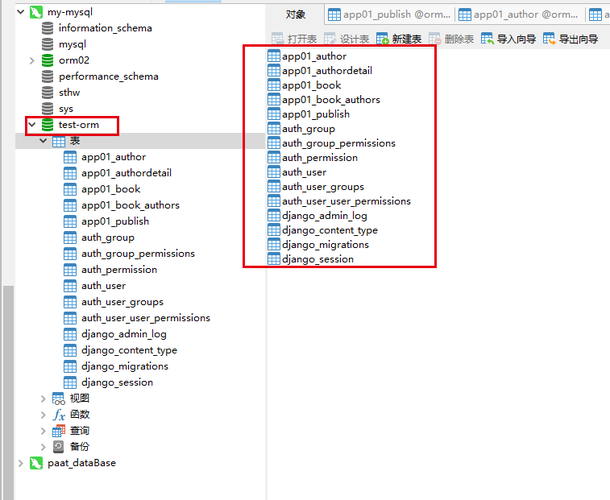Select django_content_type in the tree
This screenshot has width=610, height=500.
129,351
